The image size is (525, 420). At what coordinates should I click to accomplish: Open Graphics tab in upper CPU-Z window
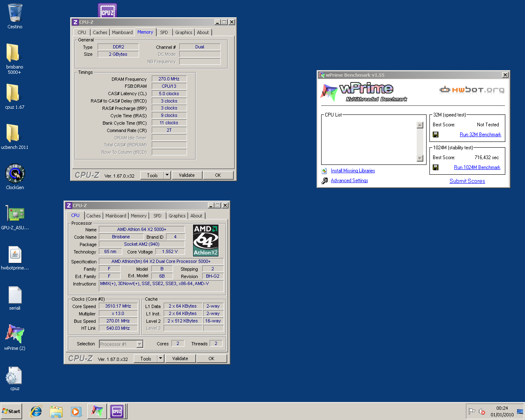coord(184,32)
